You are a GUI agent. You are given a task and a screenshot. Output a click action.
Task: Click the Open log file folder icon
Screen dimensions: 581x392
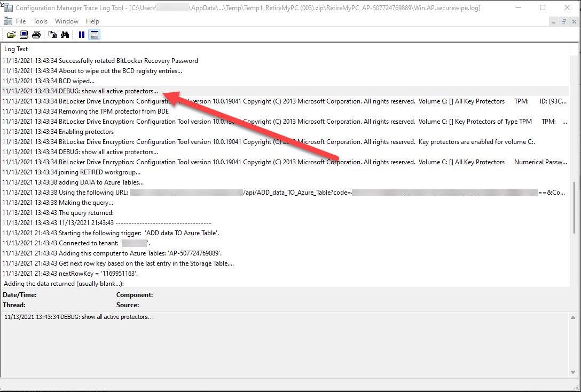(12, 35)
